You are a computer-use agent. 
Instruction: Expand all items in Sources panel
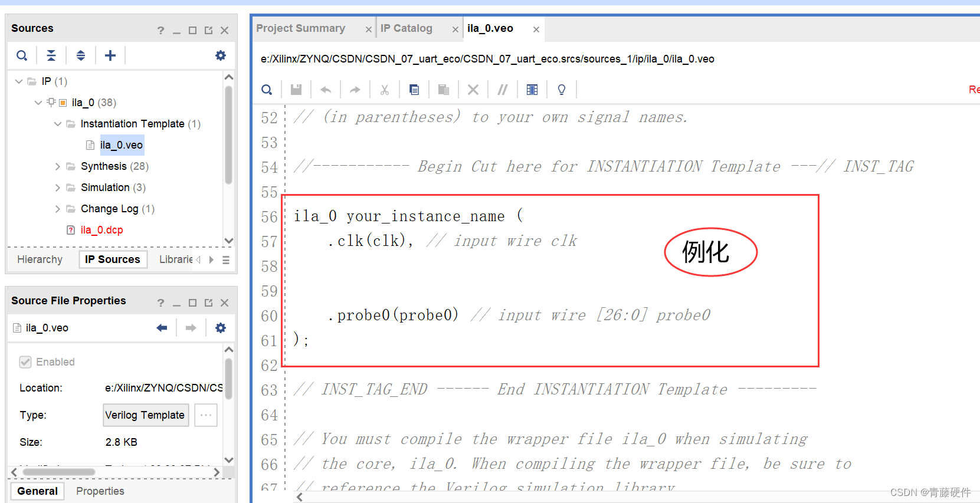click(81, 55)
